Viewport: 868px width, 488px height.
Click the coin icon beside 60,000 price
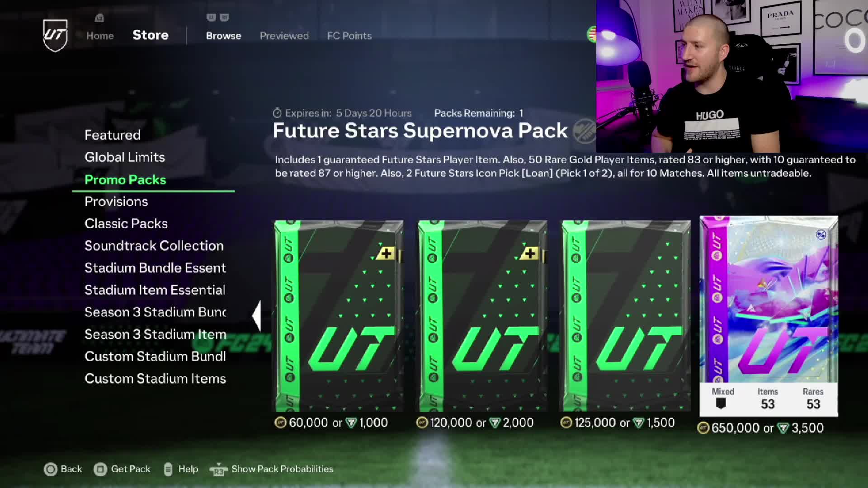click(280, 422)
